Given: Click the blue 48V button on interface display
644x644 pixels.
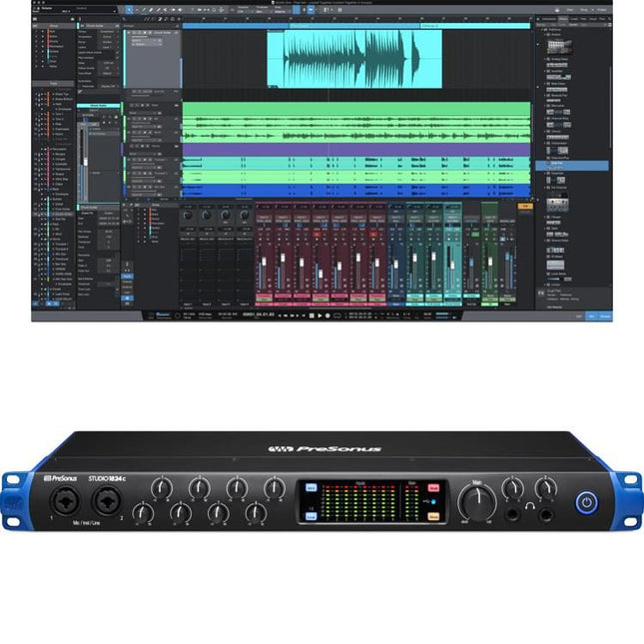Looking at the screenshot, I should [311, 487].
